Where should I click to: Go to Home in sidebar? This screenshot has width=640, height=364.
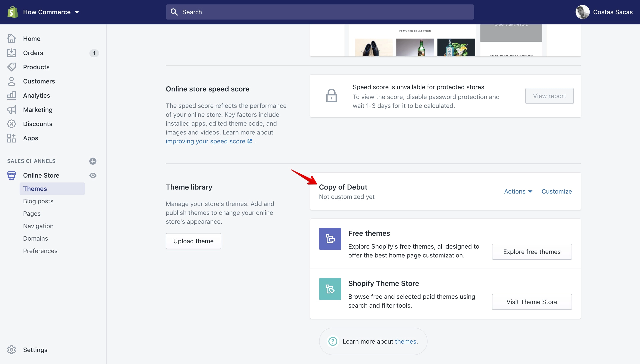[32, 38]
